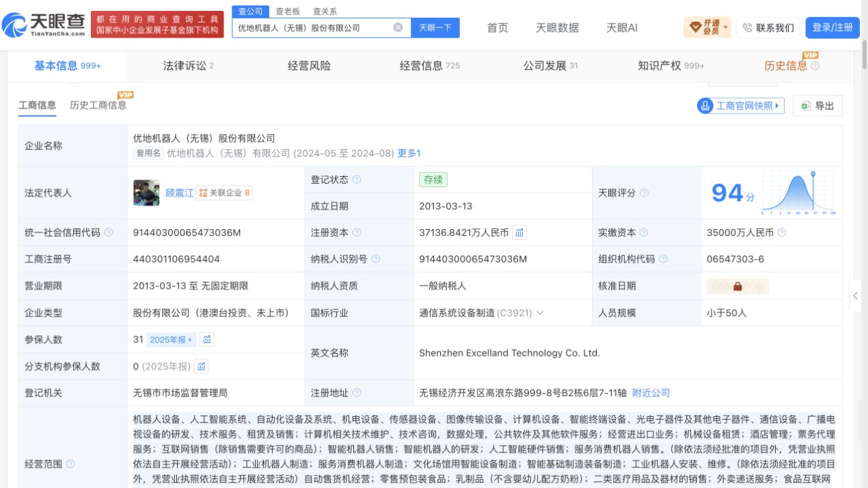Click the 一般纳税人 taxpayer qualification
Image resolution: width=868 pixels, height=488 pixels.
click(443, 286)
